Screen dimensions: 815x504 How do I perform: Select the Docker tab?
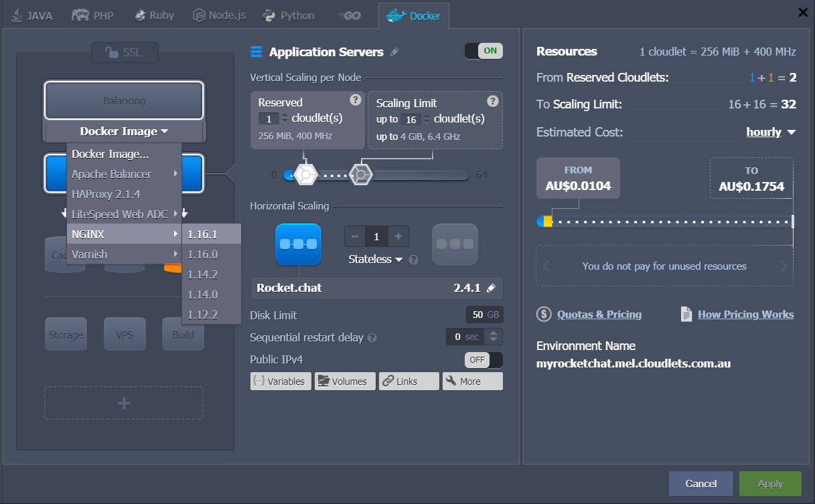pyautogui.click(x=414, y=15)
